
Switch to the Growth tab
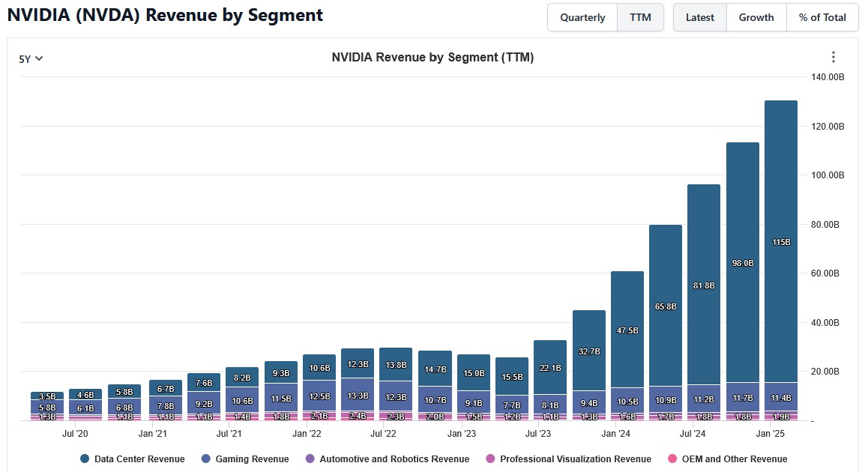[x=756, y=17]
